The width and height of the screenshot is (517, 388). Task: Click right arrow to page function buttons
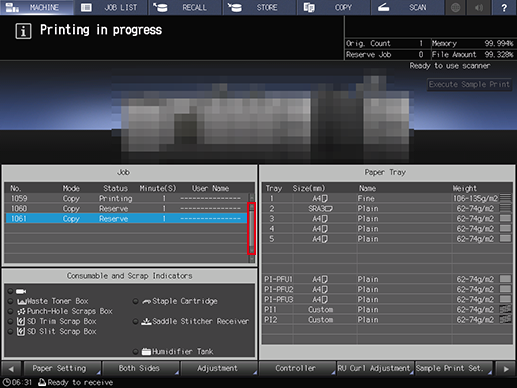tap(506, 369)
